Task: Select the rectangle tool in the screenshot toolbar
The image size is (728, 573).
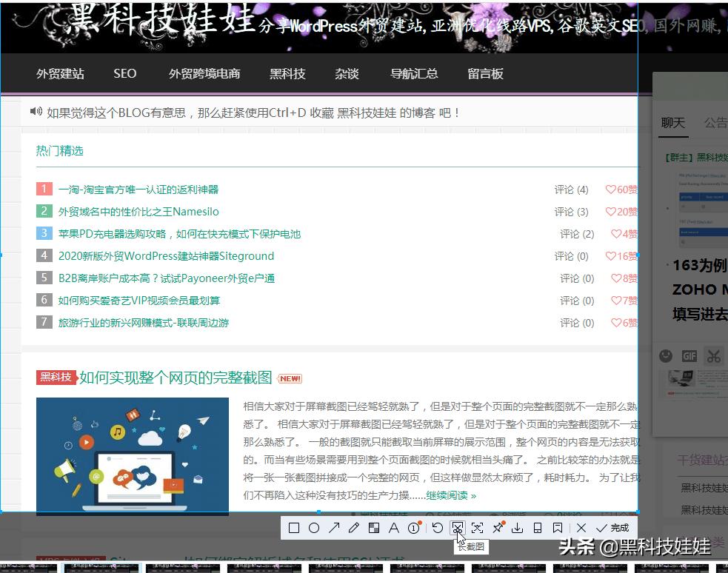Action: click(x=294, y=528)
